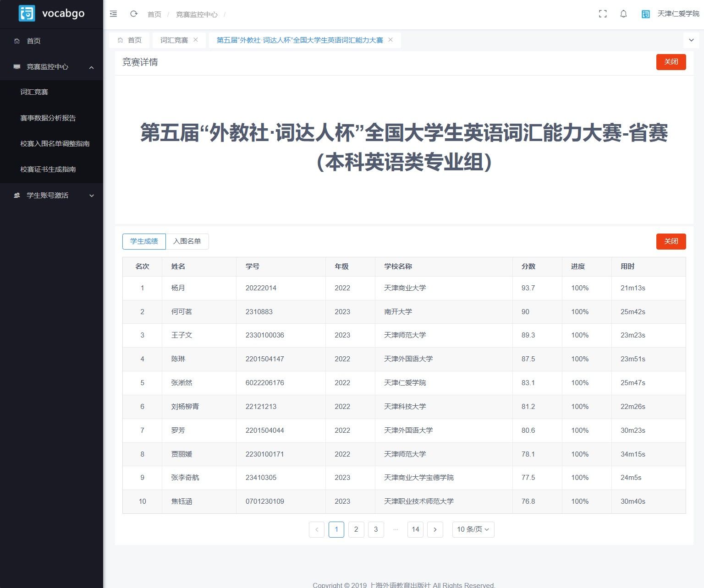Select student name 何可茗
Viewport: 704px width, 588px height.
[181, 312]
